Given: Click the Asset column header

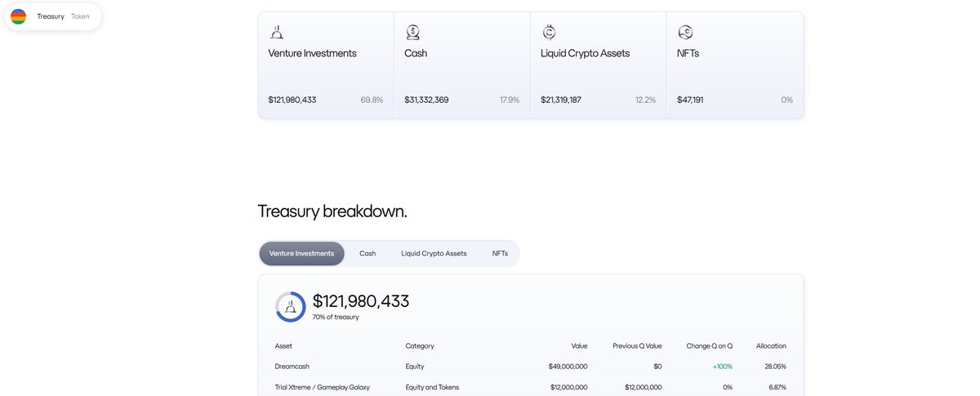Looking at the screenshot, I should click(283, 346).
